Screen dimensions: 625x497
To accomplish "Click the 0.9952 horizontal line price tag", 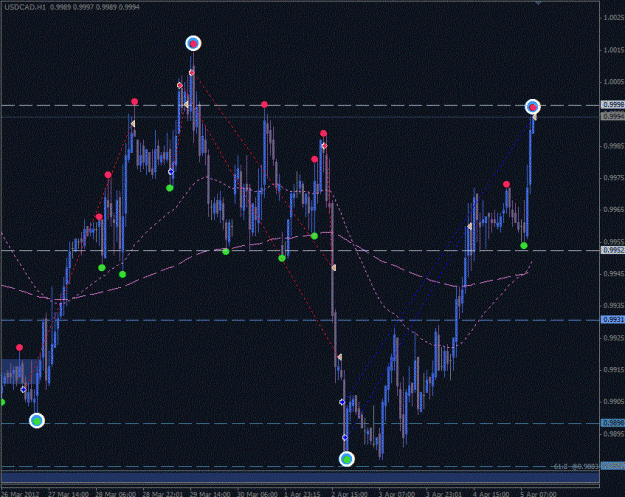I will pyautogui.click(x=613, y=250).
